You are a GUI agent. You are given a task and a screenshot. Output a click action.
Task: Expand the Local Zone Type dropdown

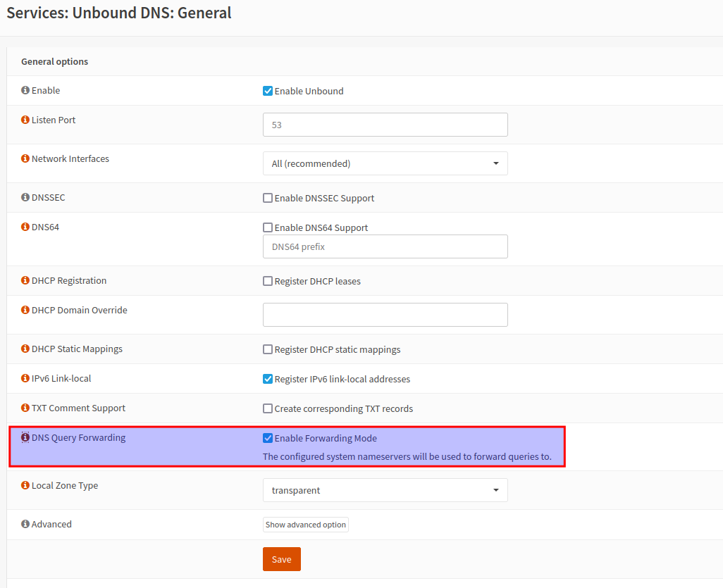tap(385, 490)
